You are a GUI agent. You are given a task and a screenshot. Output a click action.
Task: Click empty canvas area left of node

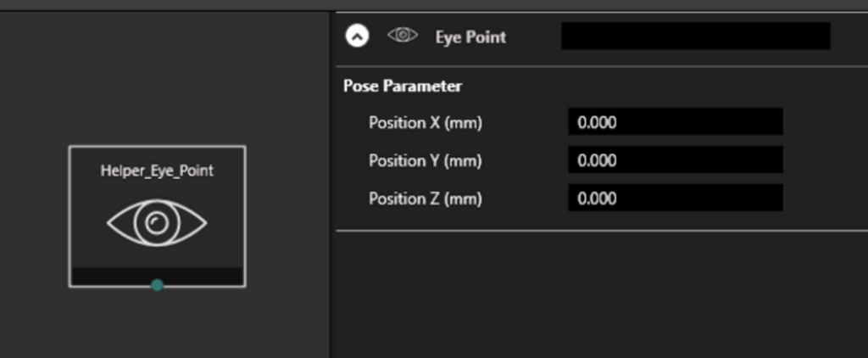[x=33, y=216]
